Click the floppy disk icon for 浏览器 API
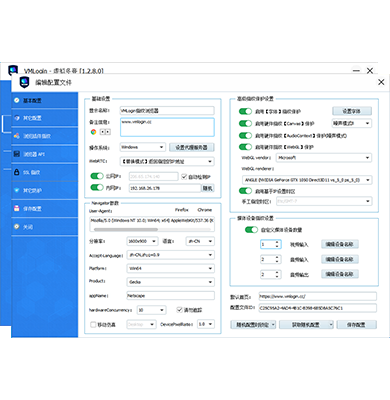Screen dimensions: 390x400 pyautogui.click(x=17, y=154)
